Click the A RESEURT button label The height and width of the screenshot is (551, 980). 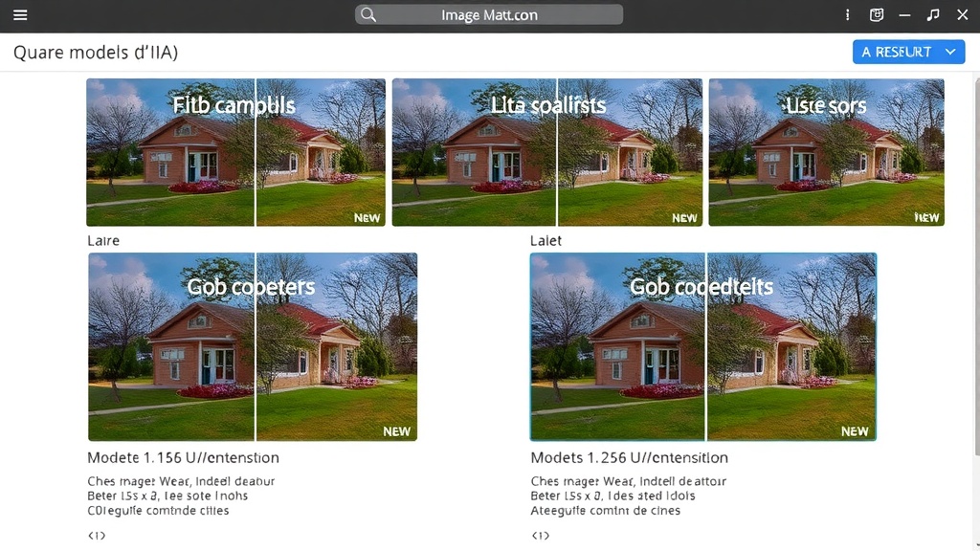click(x=896, y=52)
